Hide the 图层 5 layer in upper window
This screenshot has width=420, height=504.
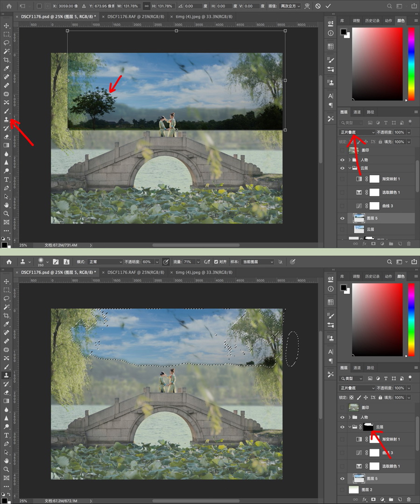click(x=342, y=218)
